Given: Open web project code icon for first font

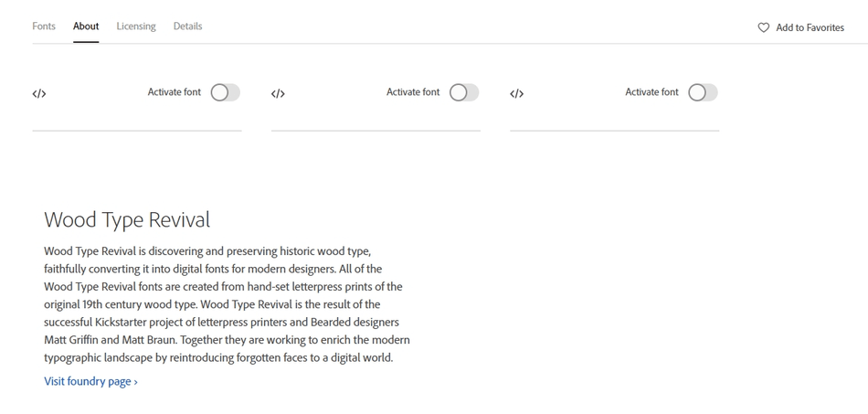Looking at the screenshot, I should 38,93.
